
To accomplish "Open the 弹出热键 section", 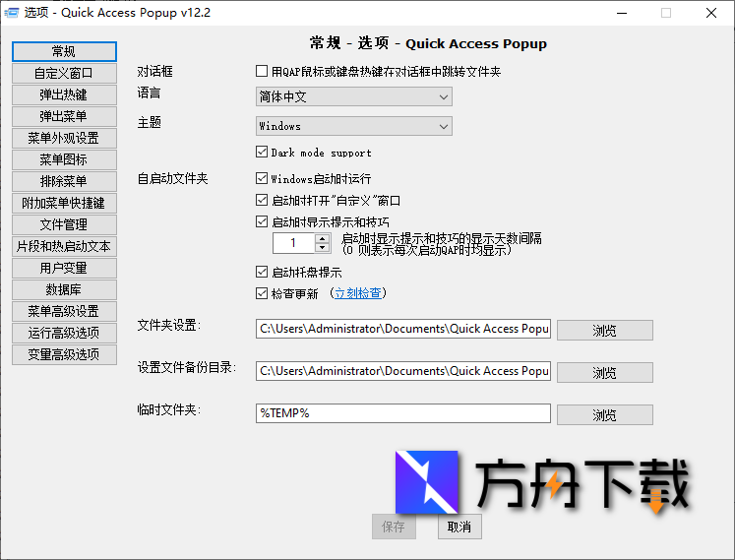I will (64, 94).
